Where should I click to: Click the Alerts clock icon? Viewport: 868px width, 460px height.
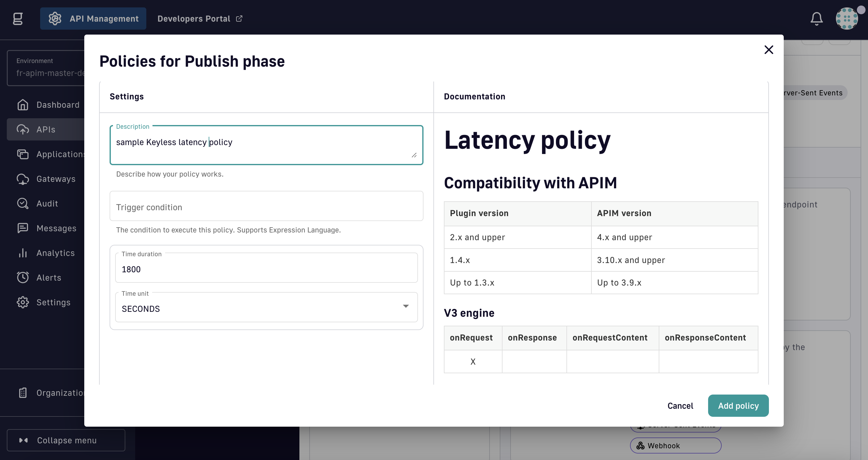(23, 278)
